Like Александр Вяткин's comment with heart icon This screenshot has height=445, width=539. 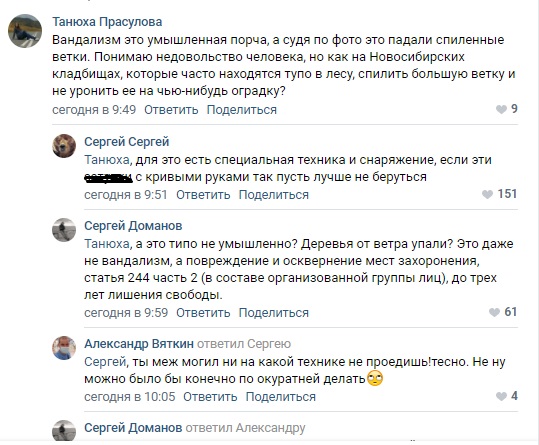pyautogui.click(x=501, y=396)
